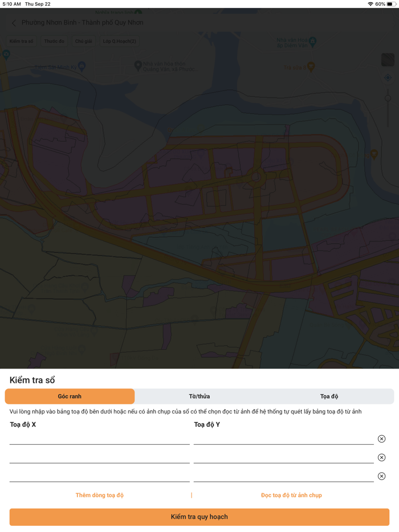Switch to the Tờ/thửa tab
Screen dimensions: 399x532
(x=199, y=396)
